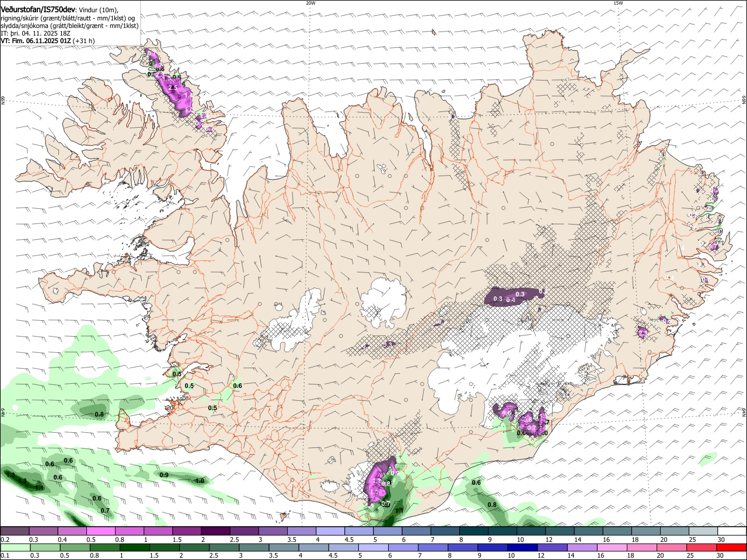Click the 30 label under the rain legend row
This screenshot has height=560, width=747.
(721, 556)
